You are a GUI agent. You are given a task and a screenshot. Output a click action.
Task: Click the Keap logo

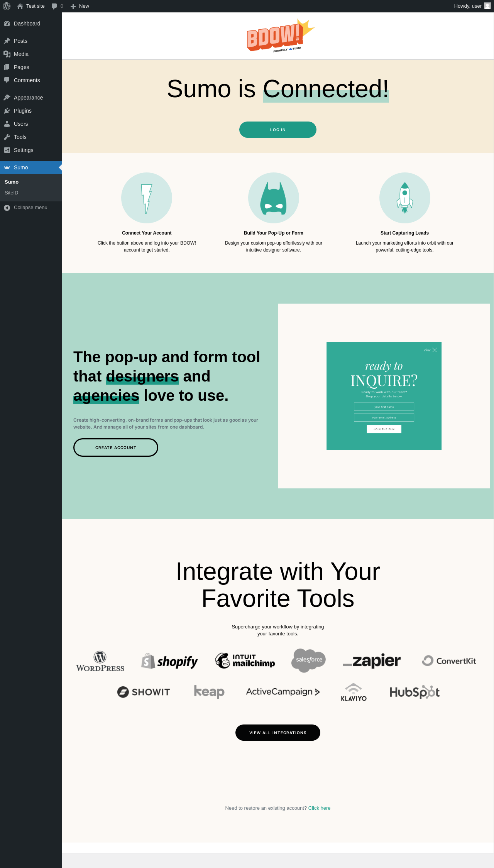[209, 692]
